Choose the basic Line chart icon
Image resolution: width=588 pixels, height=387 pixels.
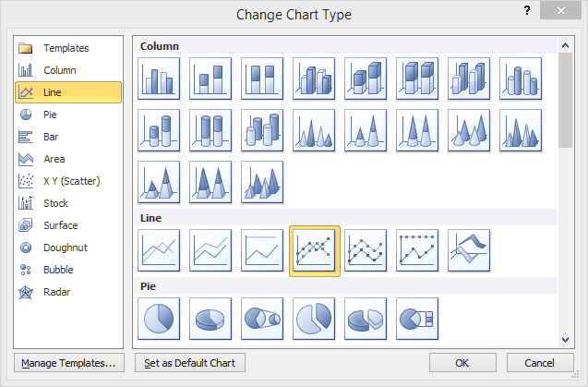tap(160, 250)
